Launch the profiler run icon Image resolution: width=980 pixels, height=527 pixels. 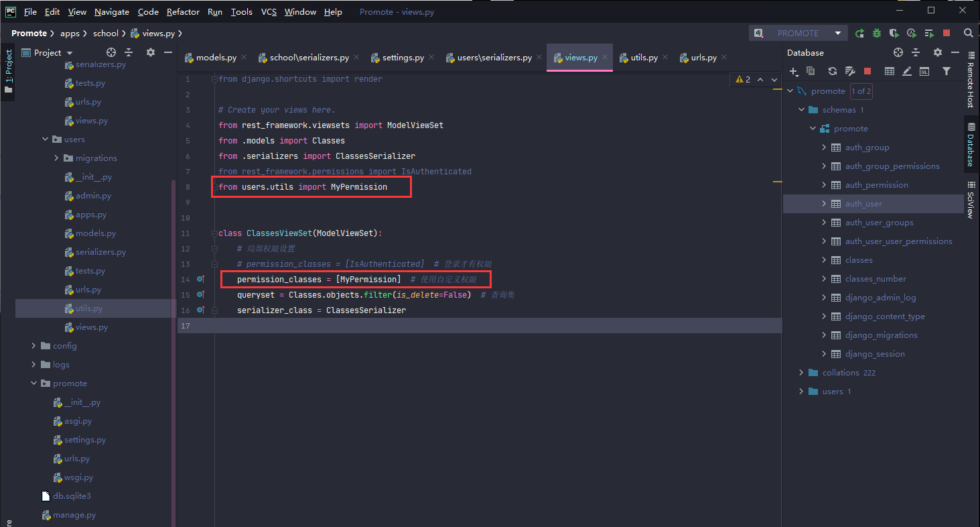912,33
